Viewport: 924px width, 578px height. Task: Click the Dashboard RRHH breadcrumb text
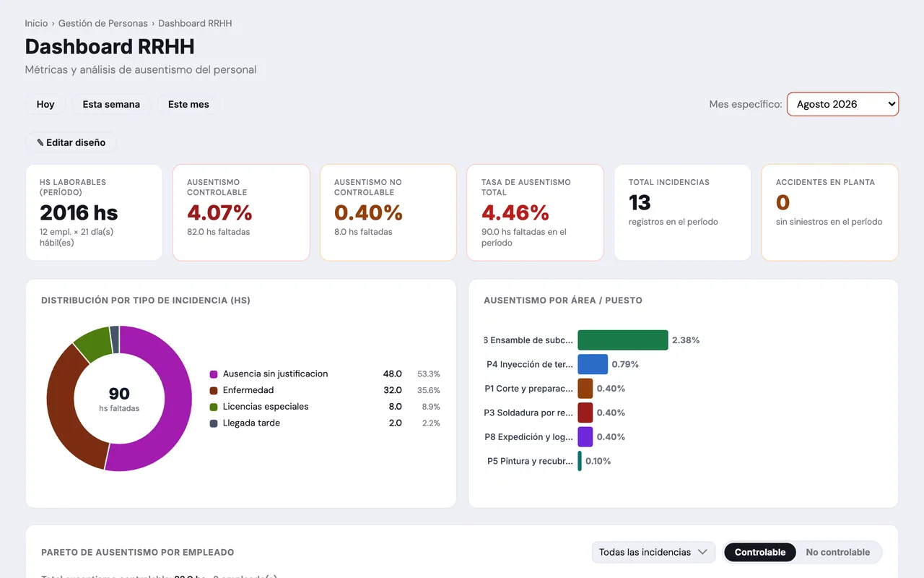coord(195,23)
